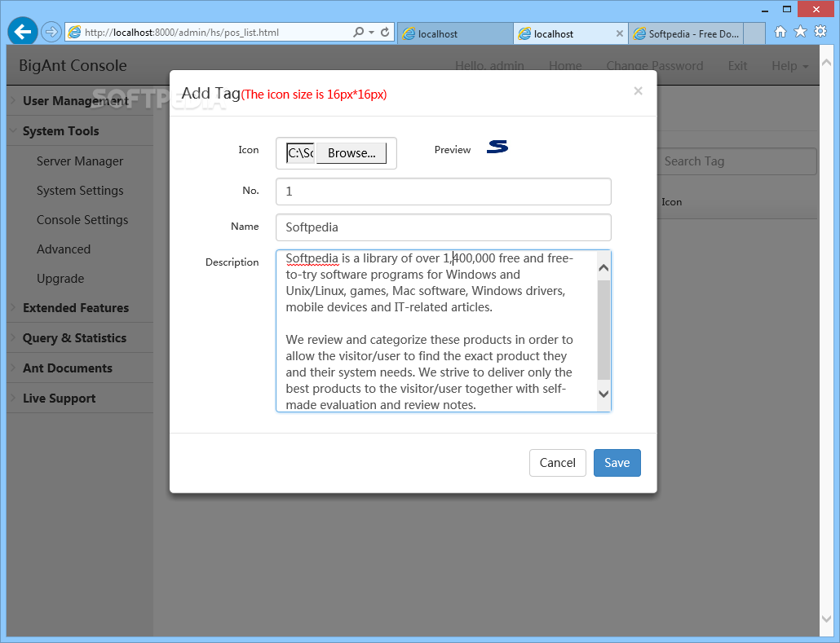Click the BigAnt Console brand title
This screenshot has width=840, height=643.
pyautogui.click(x=73, y=65)
